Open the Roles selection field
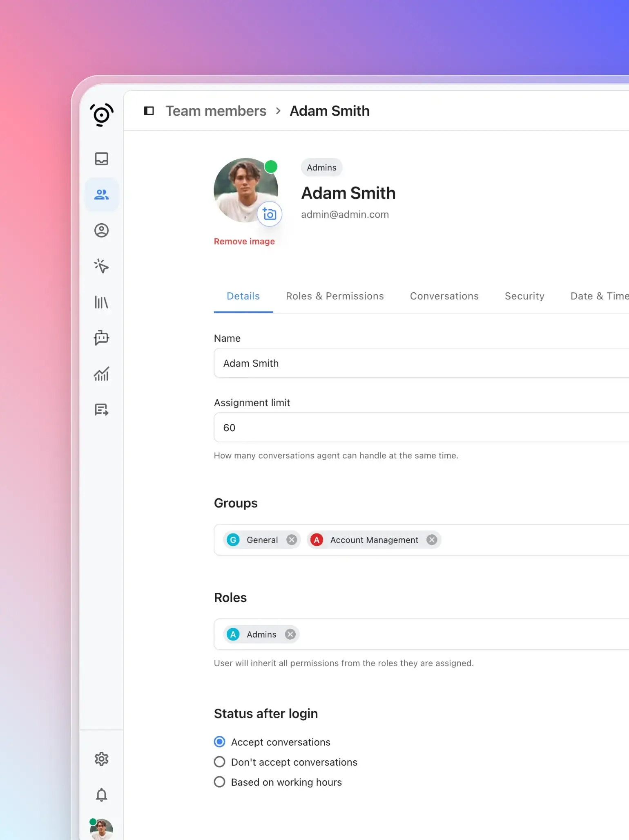The height and width of the screenshot is (840, 629). pyautogui.click(x=422, y=634)
